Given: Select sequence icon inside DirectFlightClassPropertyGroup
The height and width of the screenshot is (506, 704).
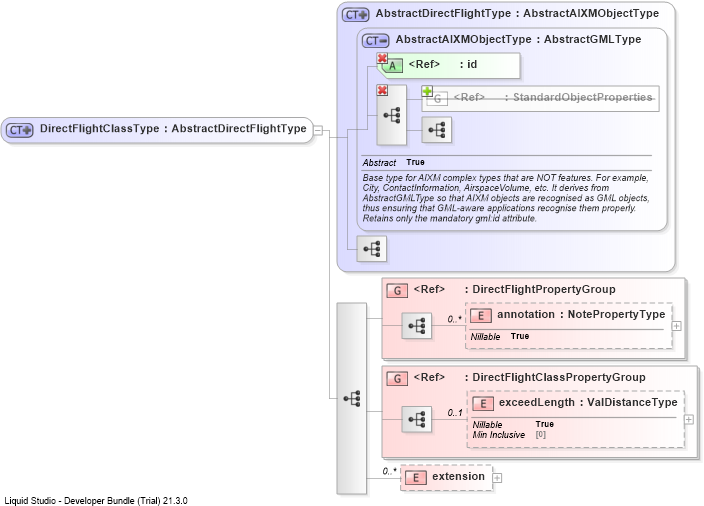Looking at the screenshot, I should click(417, 419).
